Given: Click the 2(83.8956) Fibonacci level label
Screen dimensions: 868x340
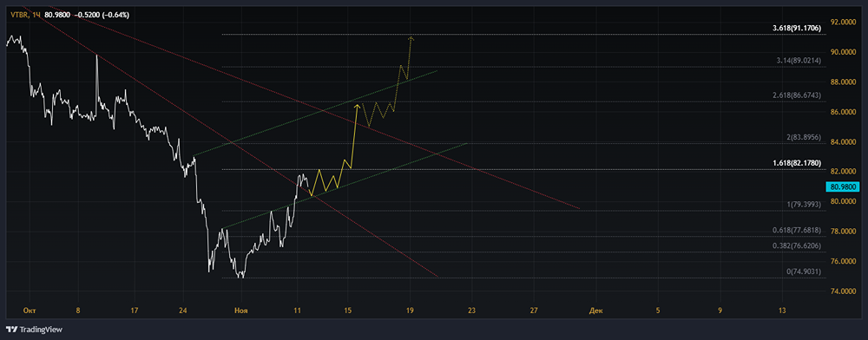Looking at the screenshot, I should [x=805, y=136].
